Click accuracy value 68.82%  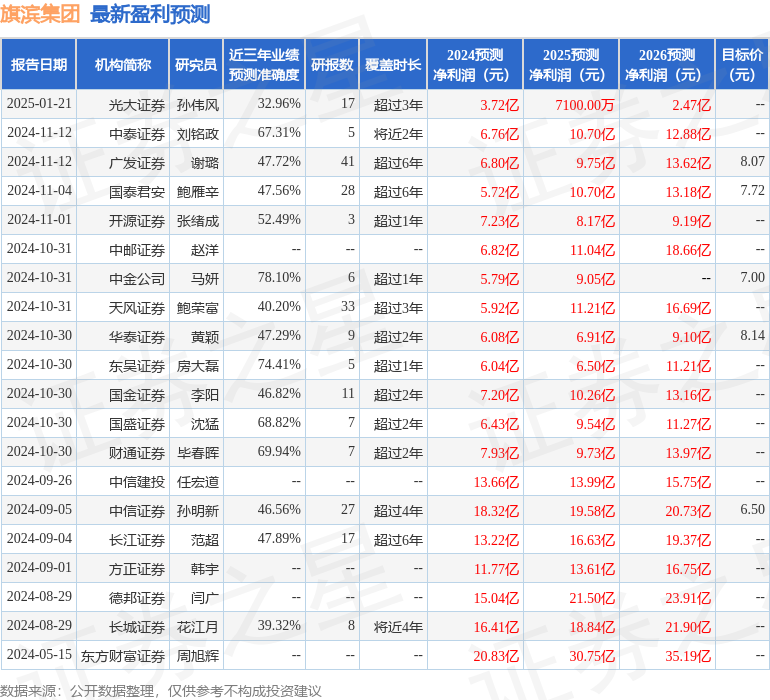279,422
